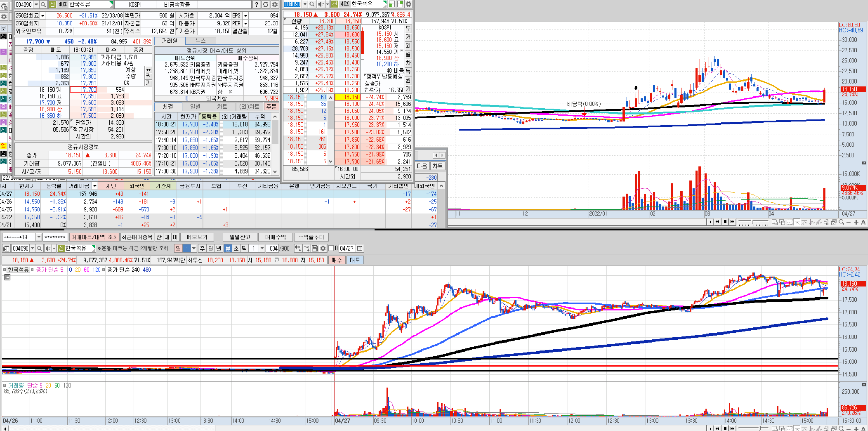Click the fast-forward button under the daily chart

pos(733,222)
